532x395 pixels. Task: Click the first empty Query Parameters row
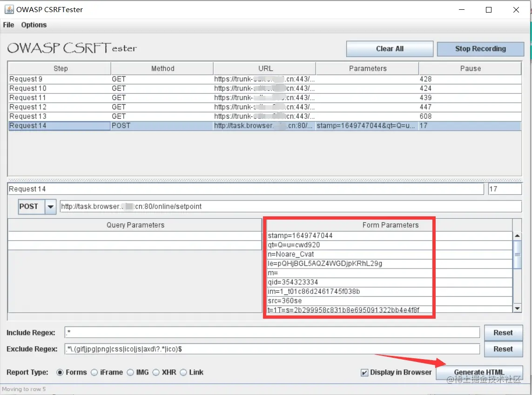[135, 236]
